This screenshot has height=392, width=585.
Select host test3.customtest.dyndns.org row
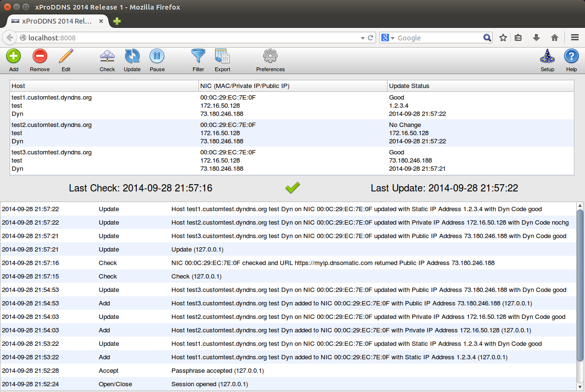coord(292,160)
